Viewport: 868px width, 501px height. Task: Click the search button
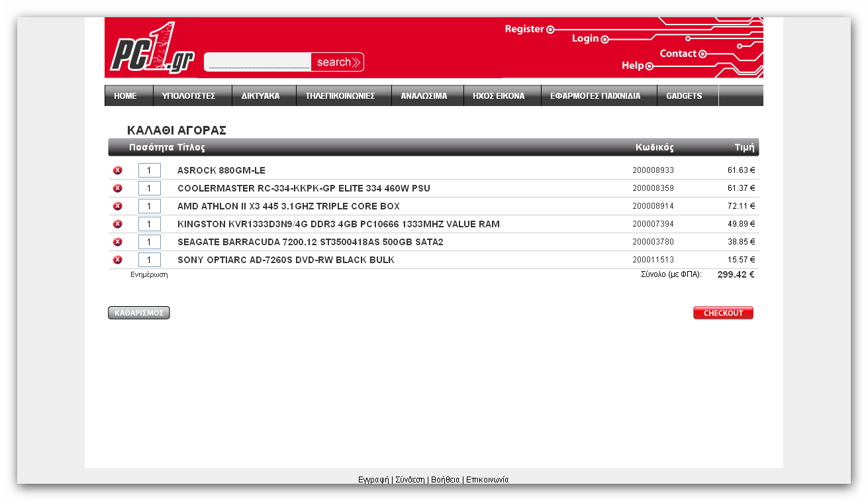338,62
